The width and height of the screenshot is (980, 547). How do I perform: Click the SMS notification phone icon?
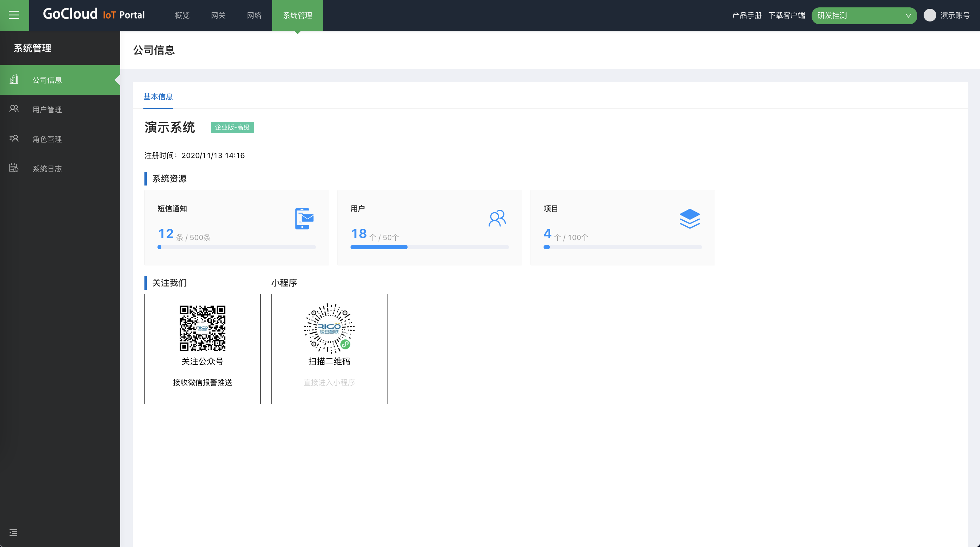tap(304, 219)
